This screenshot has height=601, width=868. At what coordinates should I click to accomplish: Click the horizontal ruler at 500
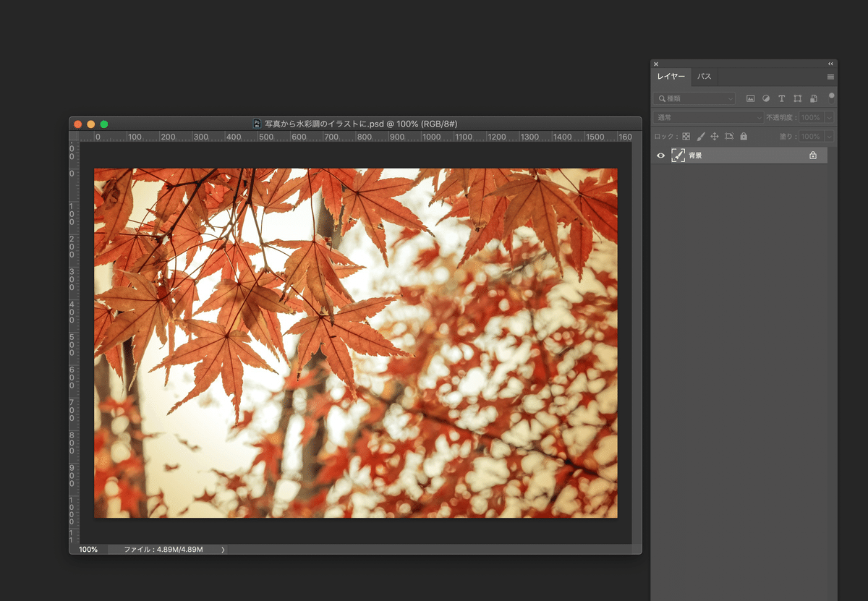(x=266, y=136)
